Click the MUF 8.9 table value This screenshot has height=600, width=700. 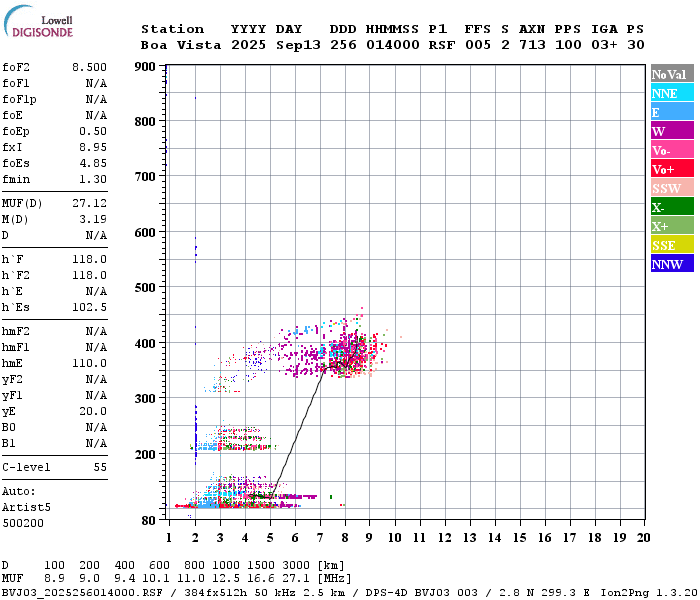[x=54, y=579]
